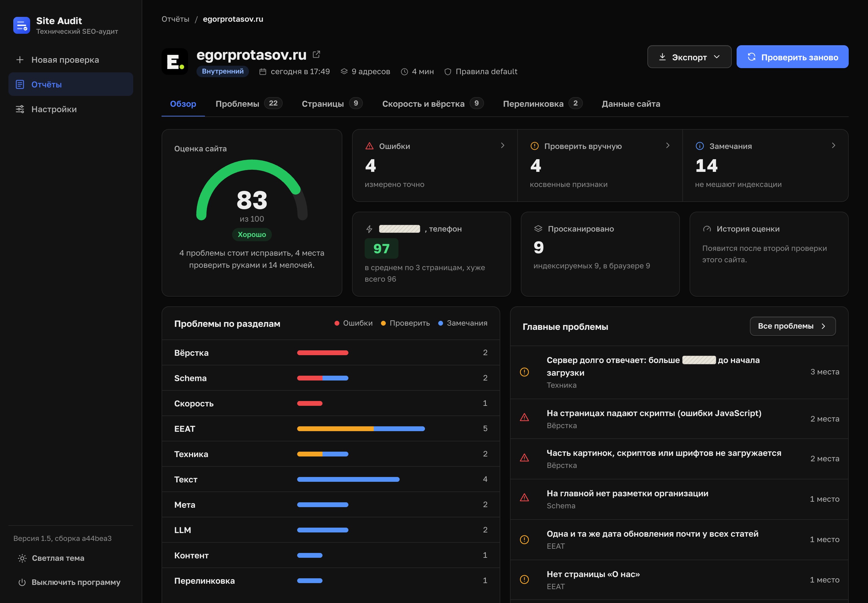Click alert icon of Нет страницы «О нас» issue

point(524,579)
